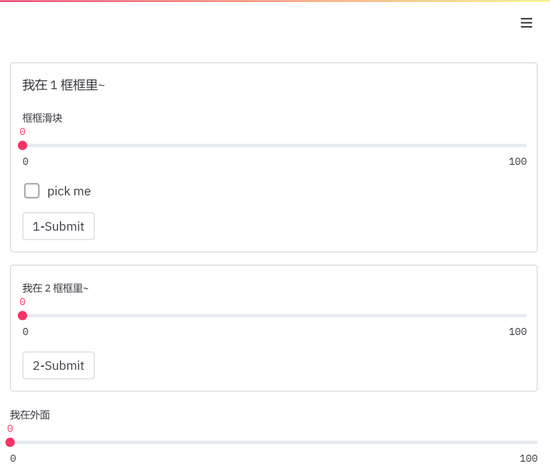The width and height of the screenshot is (550, 471).
Task: Click the min value 0 under 我在外面 slider
Action: (13, 458)
